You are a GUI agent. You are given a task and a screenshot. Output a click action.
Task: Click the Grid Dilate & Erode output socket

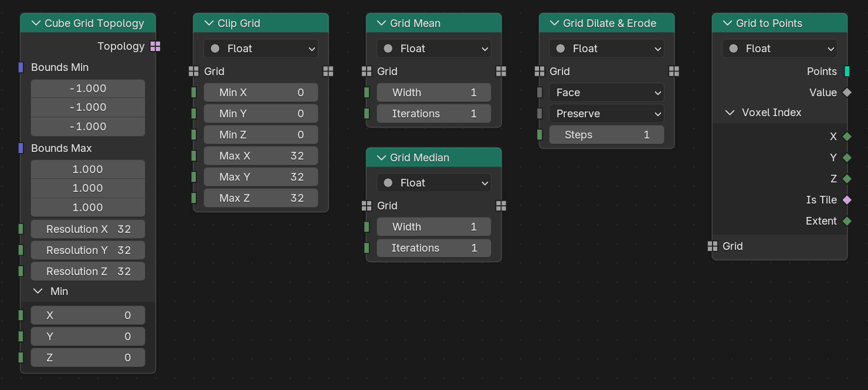pos(674,72)
